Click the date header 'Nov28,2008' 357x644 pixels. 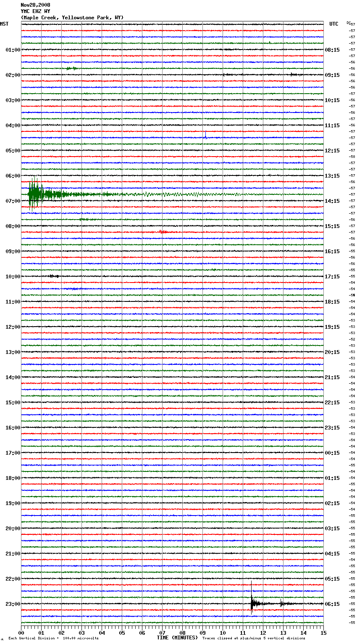(x=35, y=5)
